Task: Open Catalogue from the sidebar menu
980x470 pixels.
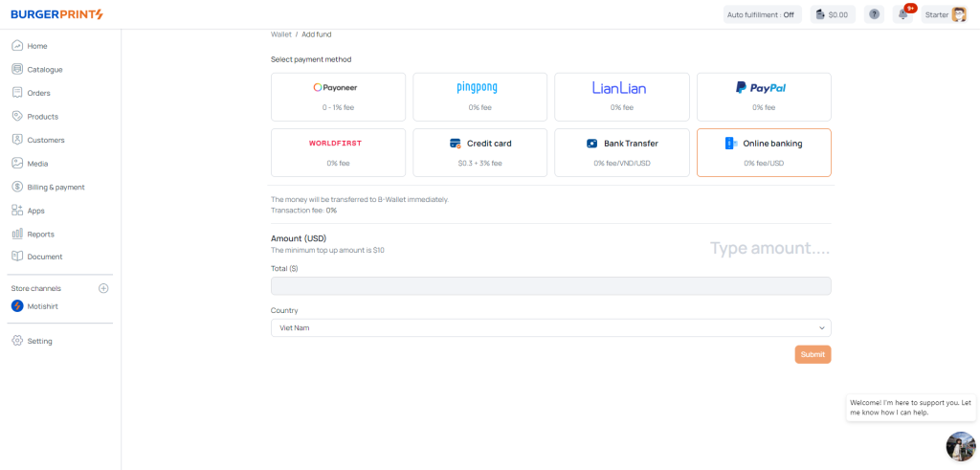Action: point(44,69)
